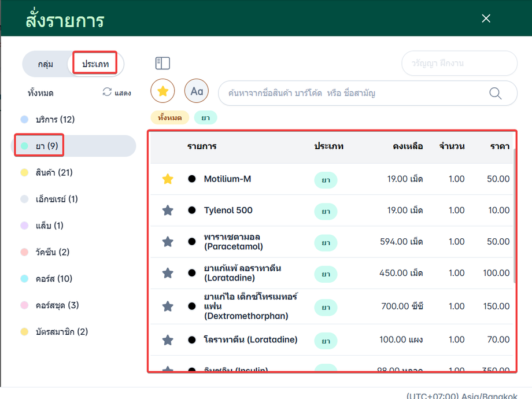The width and height of the screenshot is (532, 399).
Task: Close the สั่งรายการ dialog
Action: coord(486,19)
